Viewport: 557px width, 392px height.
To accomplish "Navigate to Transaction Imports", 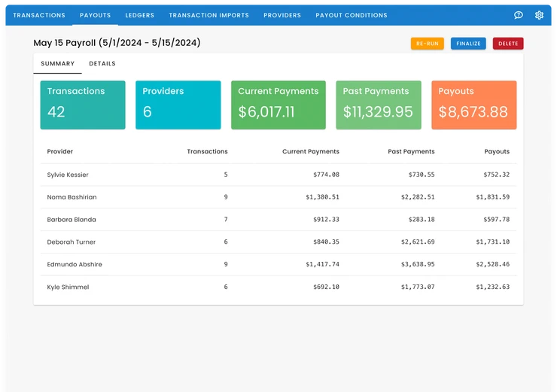I will click(x=208, y=15).
